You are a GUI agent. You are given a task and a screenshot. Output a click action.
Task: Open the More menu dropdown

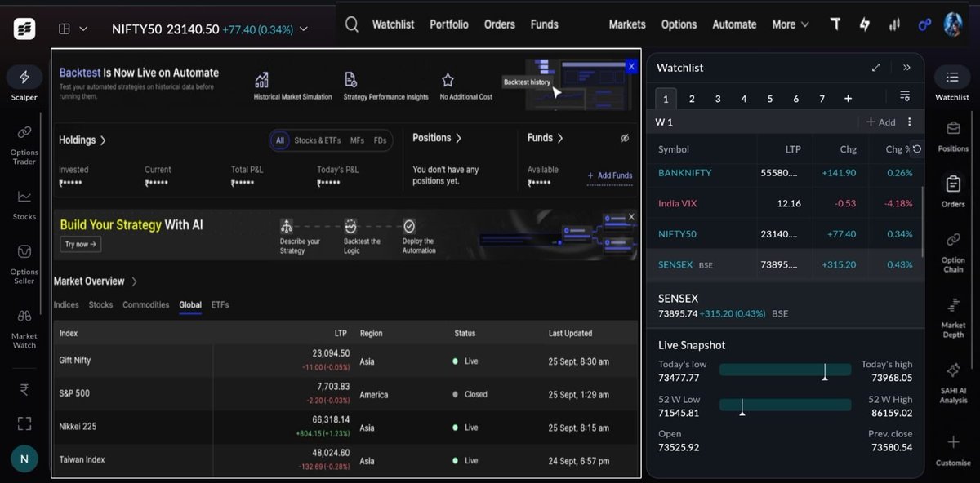(791, 24)
